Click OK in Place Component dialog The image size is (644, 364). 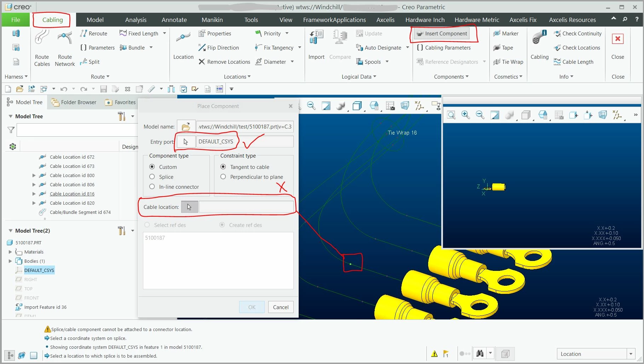pyautogui.click(x=252, y=307)
